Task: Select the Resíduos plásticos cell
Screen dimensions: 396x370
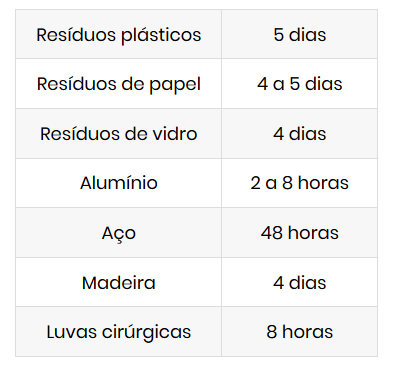Action: [x=119, y=34]
